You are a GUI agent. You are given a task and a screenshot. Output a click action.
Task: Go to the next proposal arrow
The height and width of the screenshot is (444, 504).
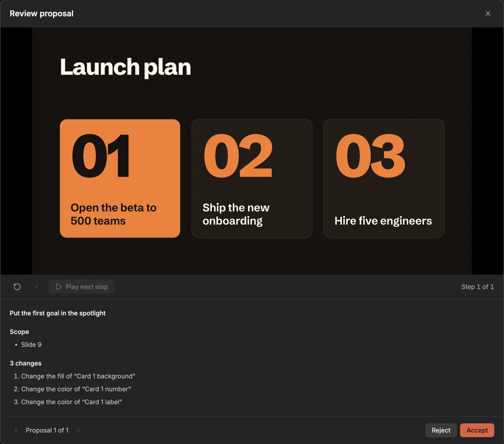(x=78, y=430)
